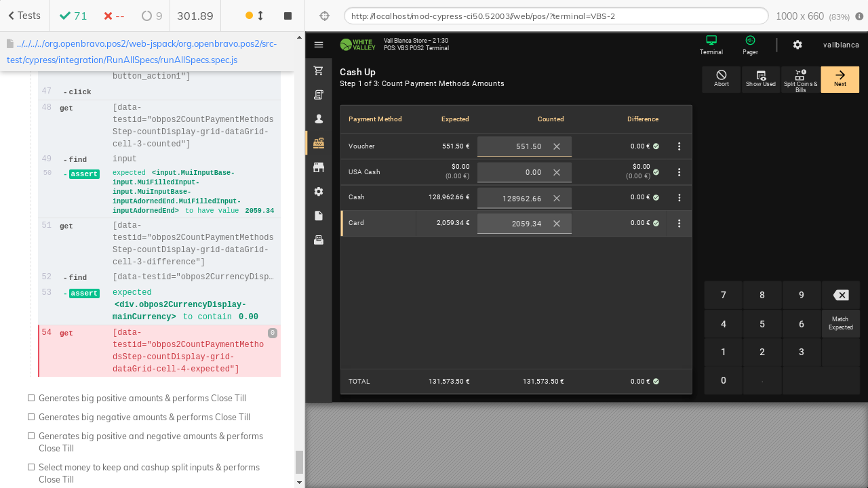Open more options for Voucher row
This screenshot has height=488, width=868.
coord(679,146)
